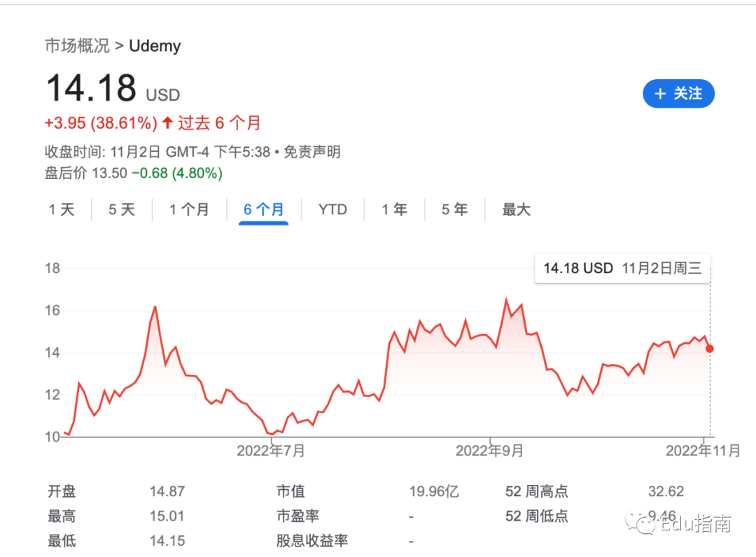
Task: Open the 免责声明 disclaimer link
Action: point(312,152)
